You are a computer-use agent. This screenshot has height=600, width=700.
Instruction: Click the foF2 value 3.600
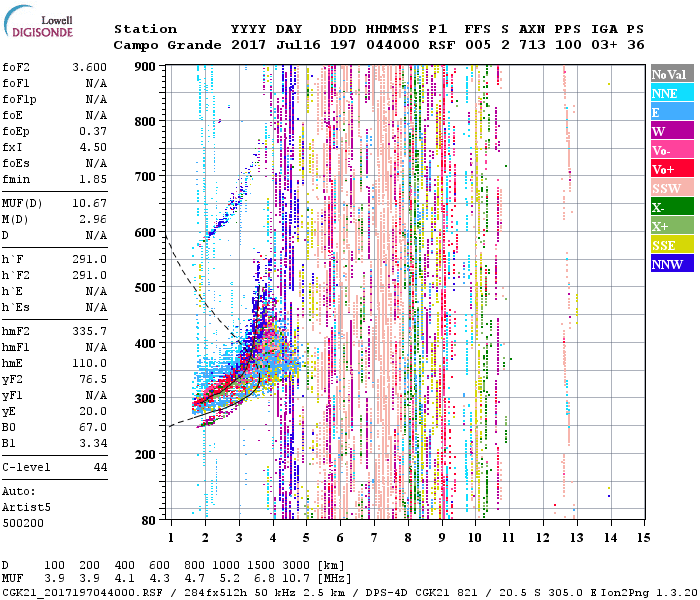89,66
